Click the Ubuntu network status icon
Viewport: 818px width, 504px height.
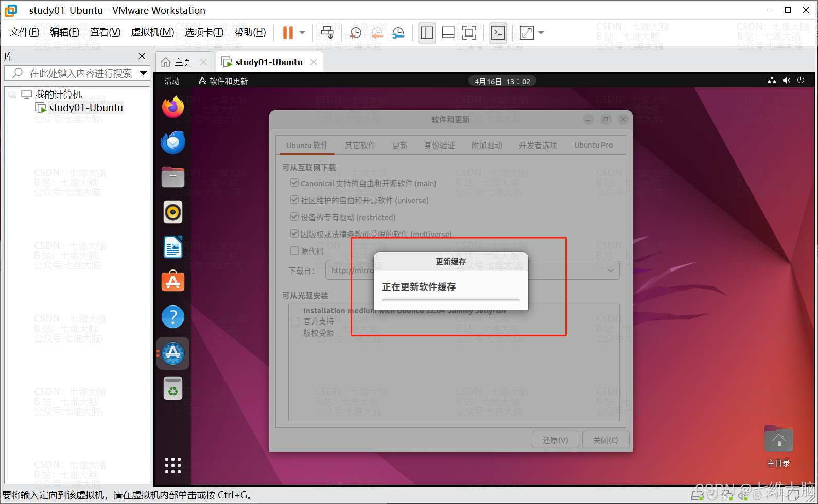772,80
